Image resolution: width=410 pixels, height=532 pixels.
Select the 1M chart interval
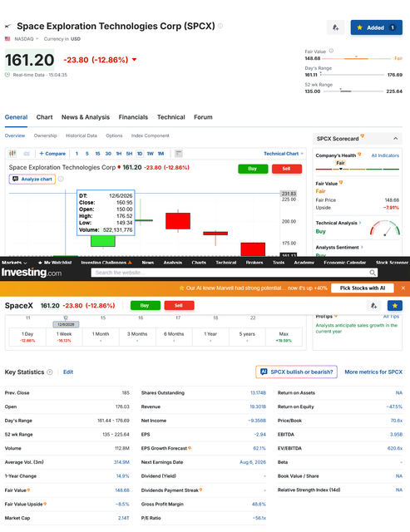pyautogui.click(x=161, y=154)
